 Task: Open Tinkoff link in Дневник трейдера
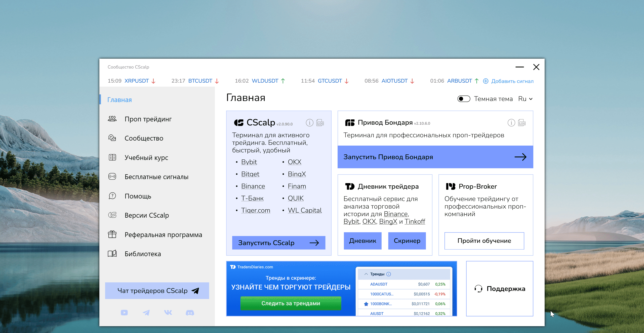click(415, 221)
